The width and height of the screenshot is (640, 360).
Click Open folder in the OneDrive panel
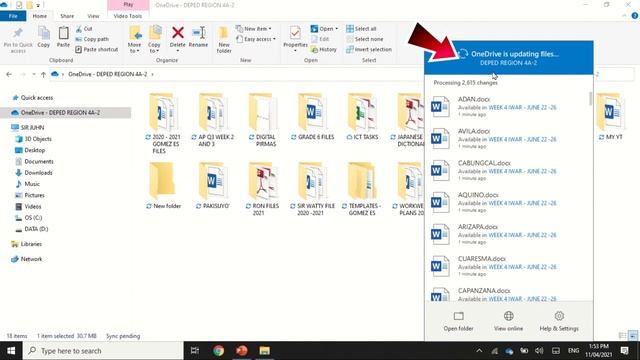coord(458,321)
